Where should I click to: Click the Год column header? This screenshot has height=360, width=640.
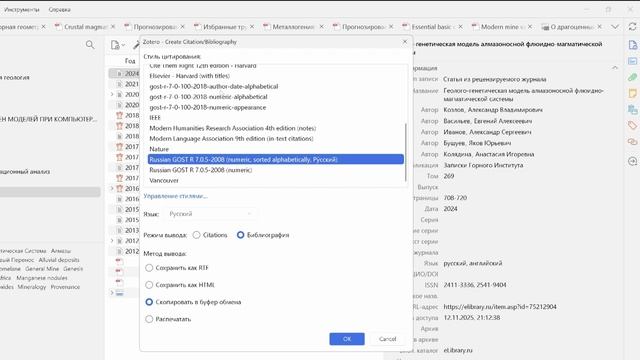130,61
